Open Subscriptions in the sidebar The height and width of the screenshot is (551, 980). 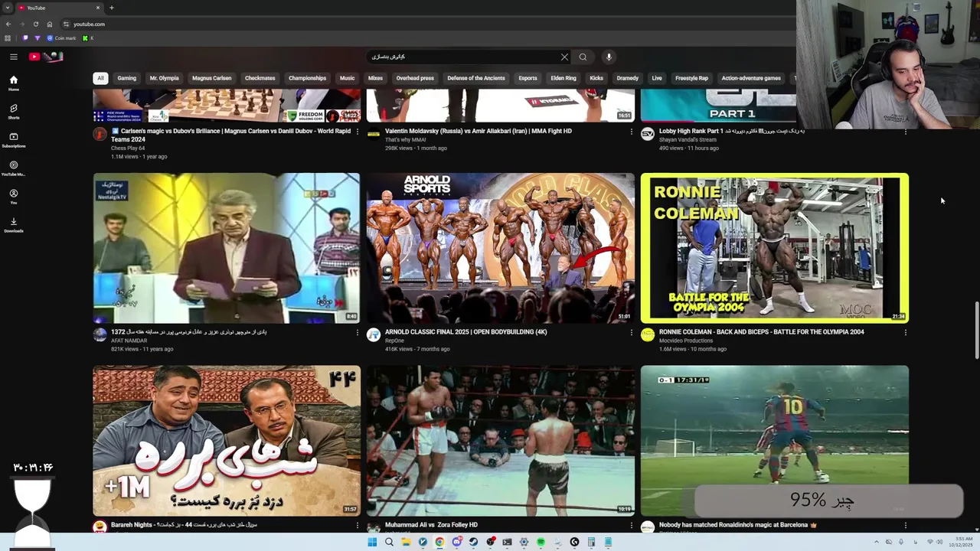pyautogui.click(x=13, y=140)
